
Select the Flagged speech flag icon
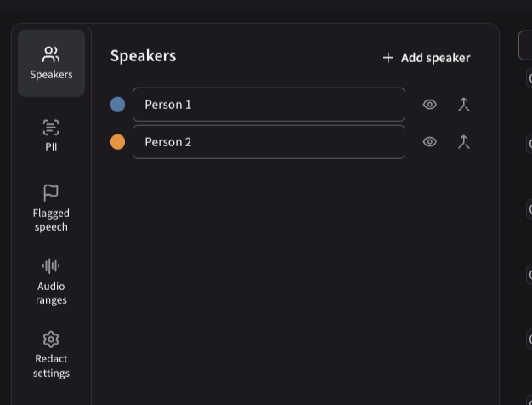click(x=51, y=192)
